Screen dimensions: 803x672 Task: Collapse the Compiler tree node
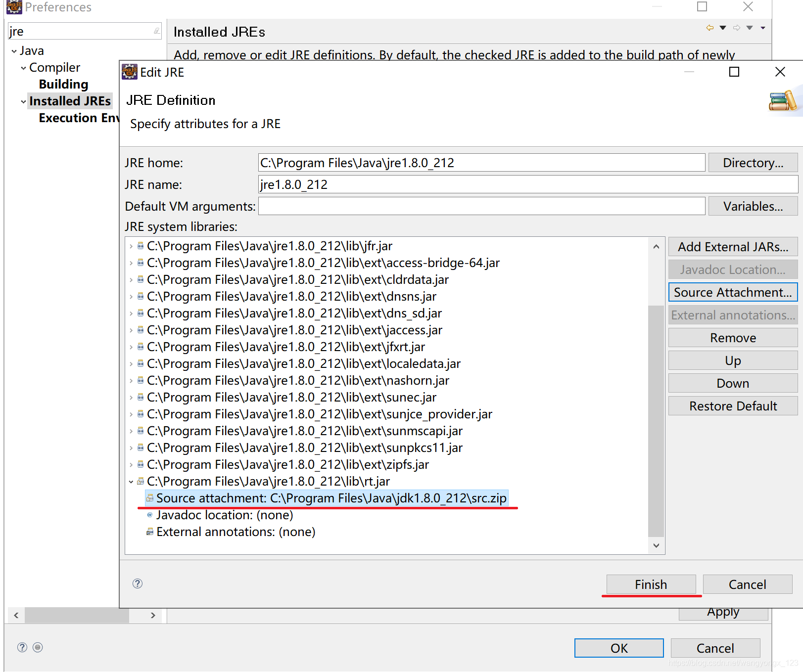pos(23,68)
